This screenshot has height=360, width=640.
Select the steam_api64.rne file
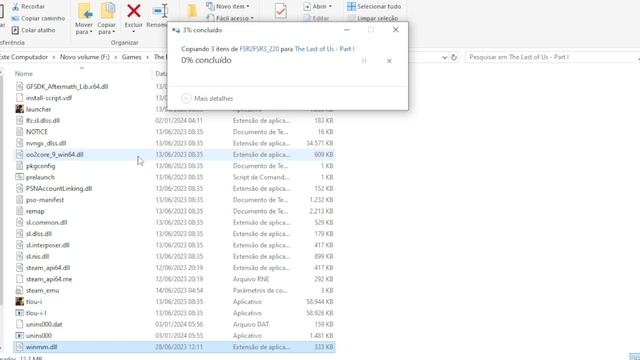point(49,279)
